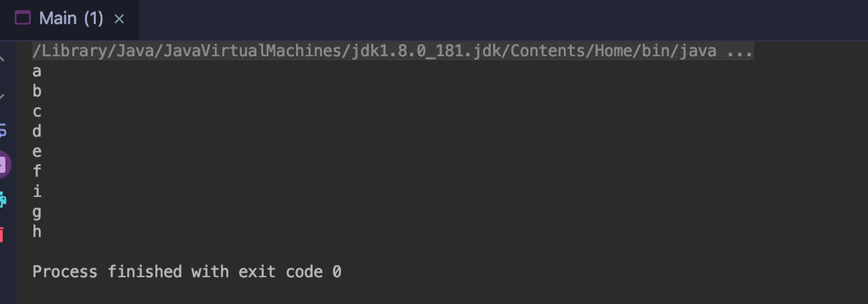Expand the folded '...' in java command line
The image size is (868, 304).
click(741, 51)
